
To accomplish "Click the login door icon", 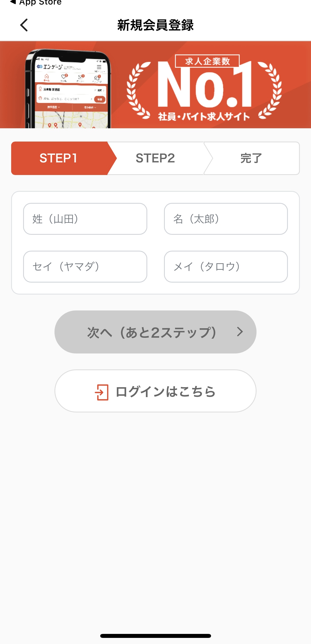I will pos(102,392).
